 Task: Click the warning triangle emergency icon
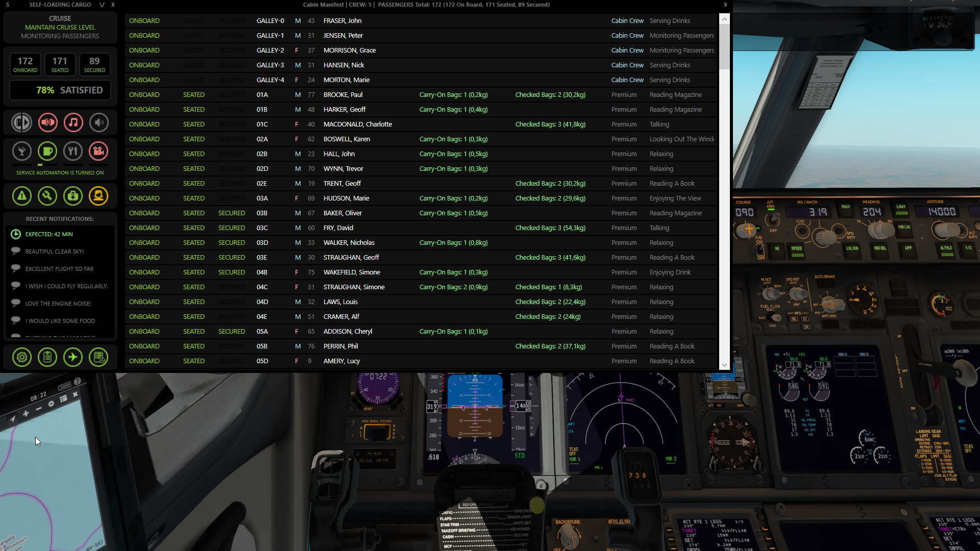[21, 196]
